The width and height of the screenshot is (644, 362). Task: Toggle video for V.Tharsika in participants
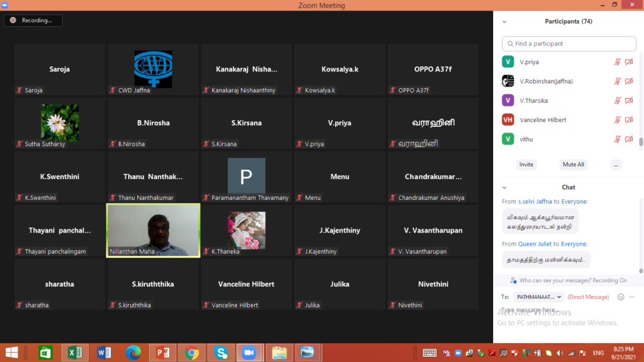pyautogui.click(x=629, y=101)
